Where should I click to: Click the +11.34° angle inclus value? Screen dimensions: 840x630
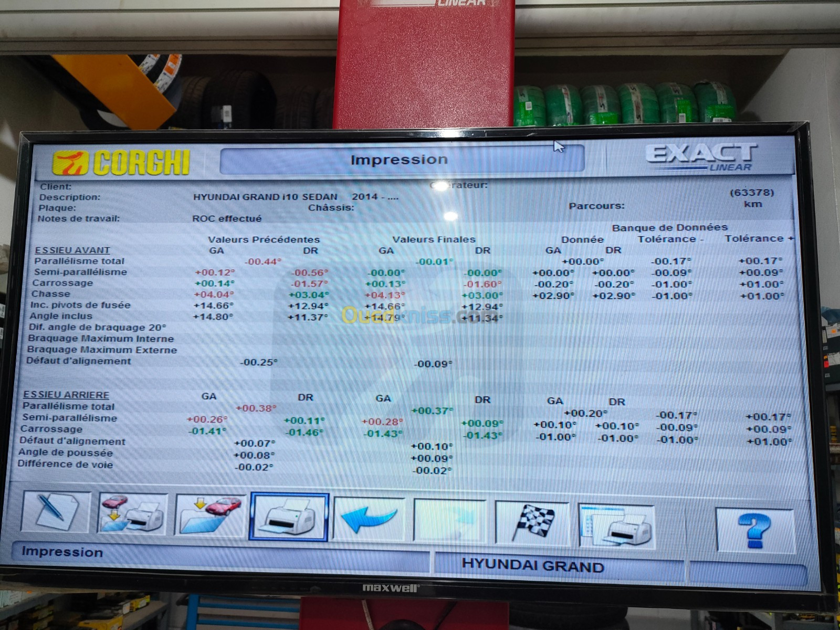click(x=482, y=318)
